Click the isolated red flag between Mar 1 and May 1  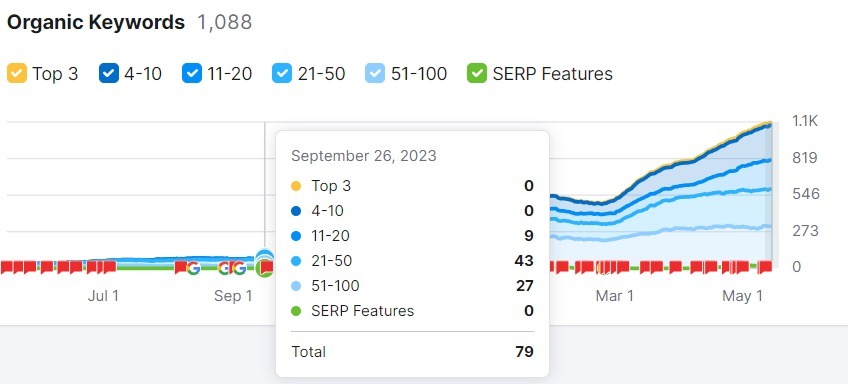click(x=675, y=267)
